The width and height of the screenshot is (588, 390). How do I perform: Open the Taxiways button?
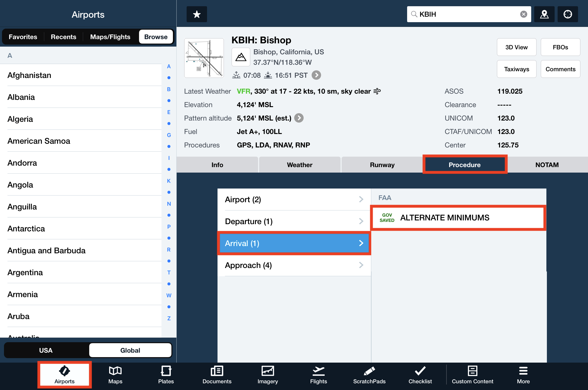point(517,69)
